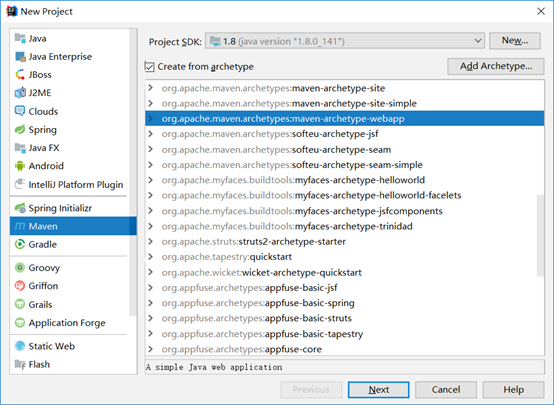The image size is (554, 405).
Task: Select appfuse-basic-jsf archetype
Action: coord(344,288)
